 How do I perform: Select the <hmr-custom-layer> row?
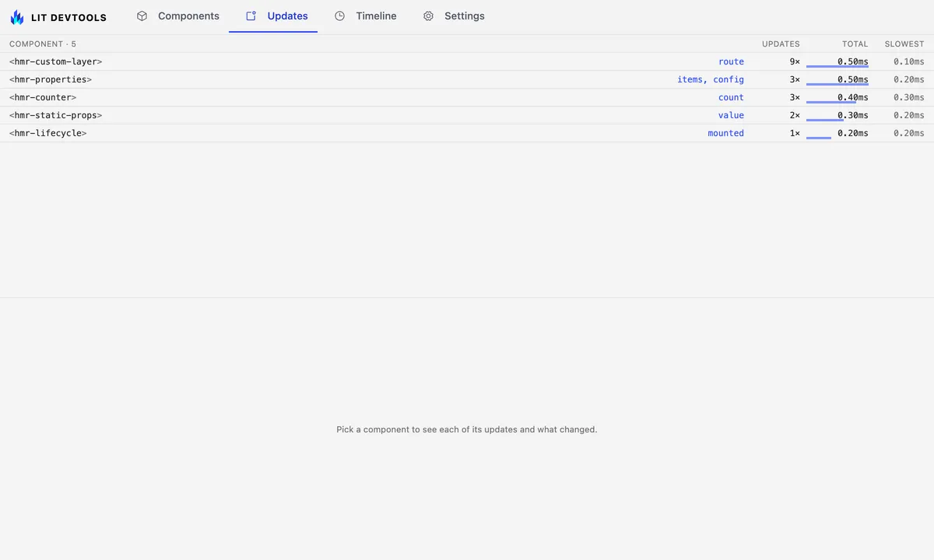(467, 61)
